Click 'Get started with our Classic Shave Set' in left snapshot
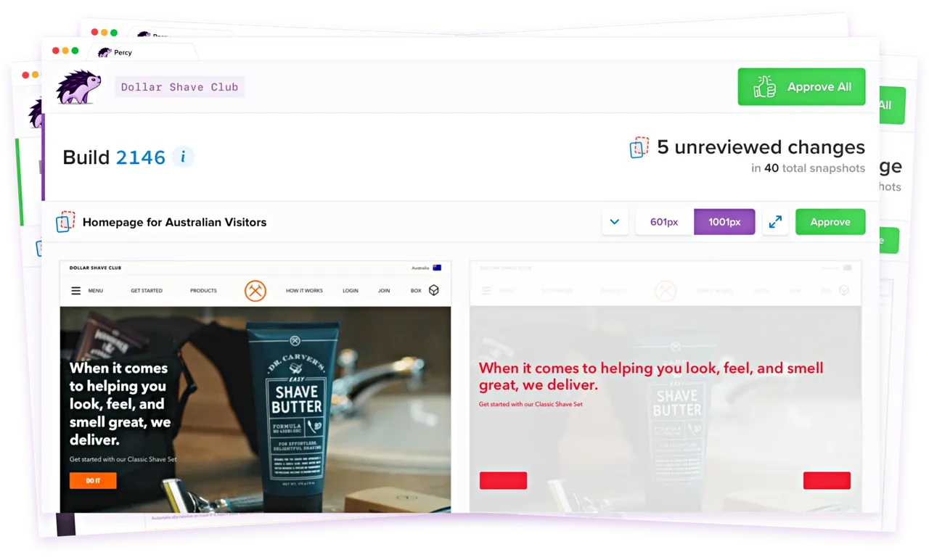The image size is (929, 560). point(123,459)
